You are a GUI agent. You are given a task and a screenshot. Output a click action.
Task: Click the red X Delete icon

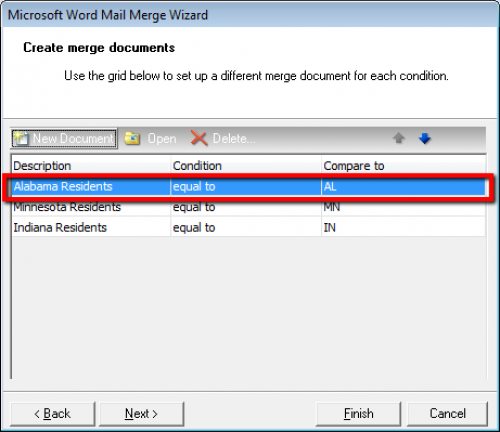click(x=199, y=138)
